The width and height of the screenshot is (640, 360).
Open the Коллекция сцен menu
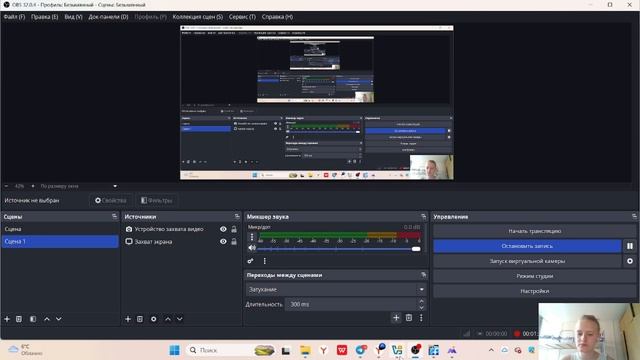tap(198, 17)
